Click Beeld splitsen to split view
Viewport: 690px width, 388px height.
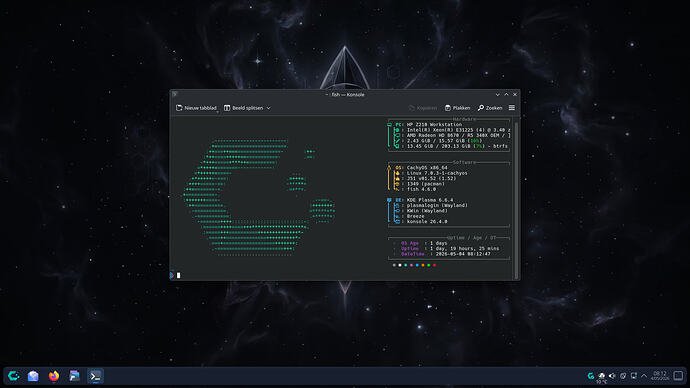tap(244, 108)
